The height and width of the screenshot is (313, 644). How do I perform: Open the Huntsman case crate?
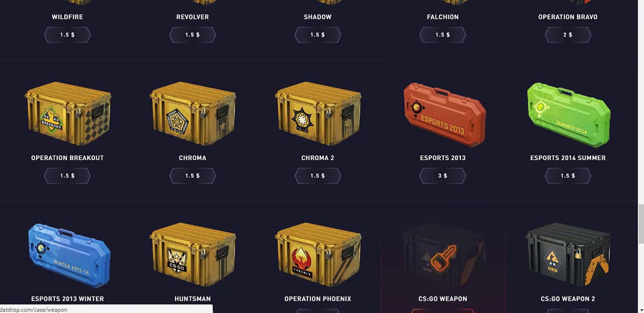[x=193, y=254]
